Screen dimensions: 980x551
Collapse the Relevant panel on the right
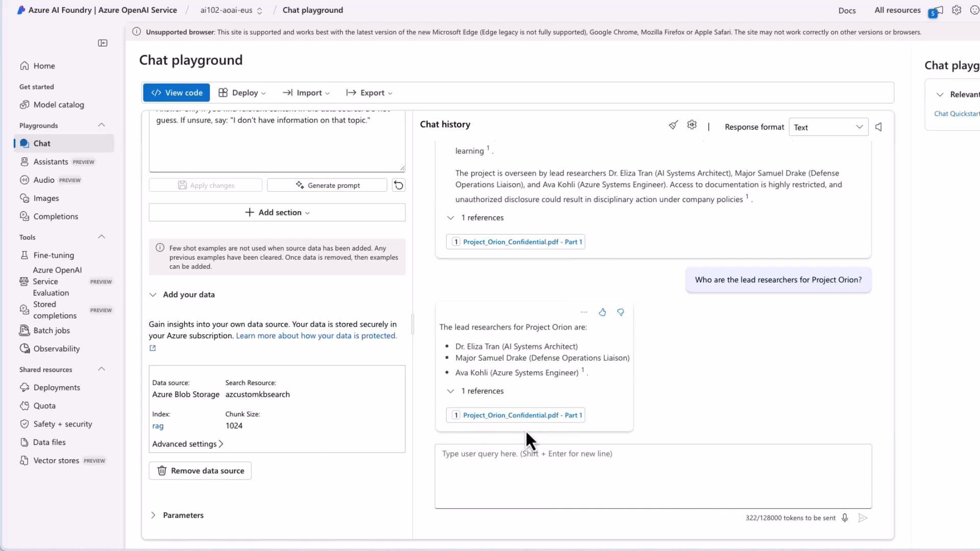(x=940, y=94)
